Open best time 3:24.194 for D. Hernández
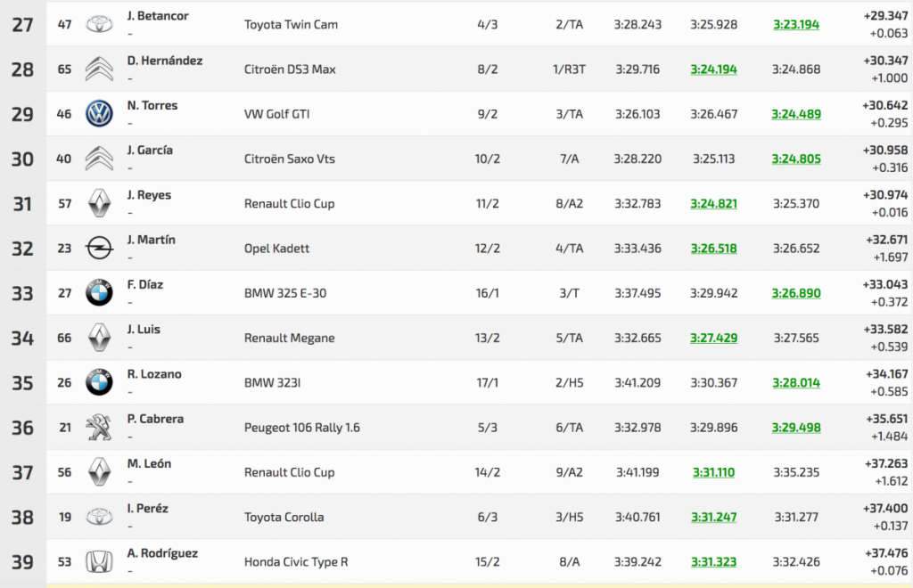Screen dimensions: 913x588 [713, 69]
